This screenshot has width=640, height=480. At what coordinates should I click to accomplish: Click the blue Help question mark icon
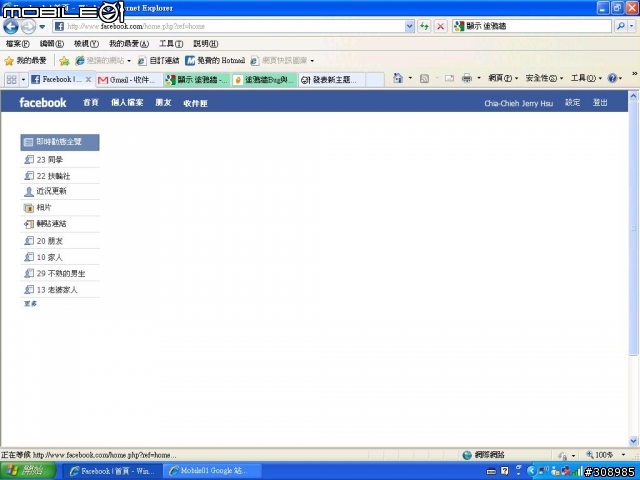click(613, 78)
